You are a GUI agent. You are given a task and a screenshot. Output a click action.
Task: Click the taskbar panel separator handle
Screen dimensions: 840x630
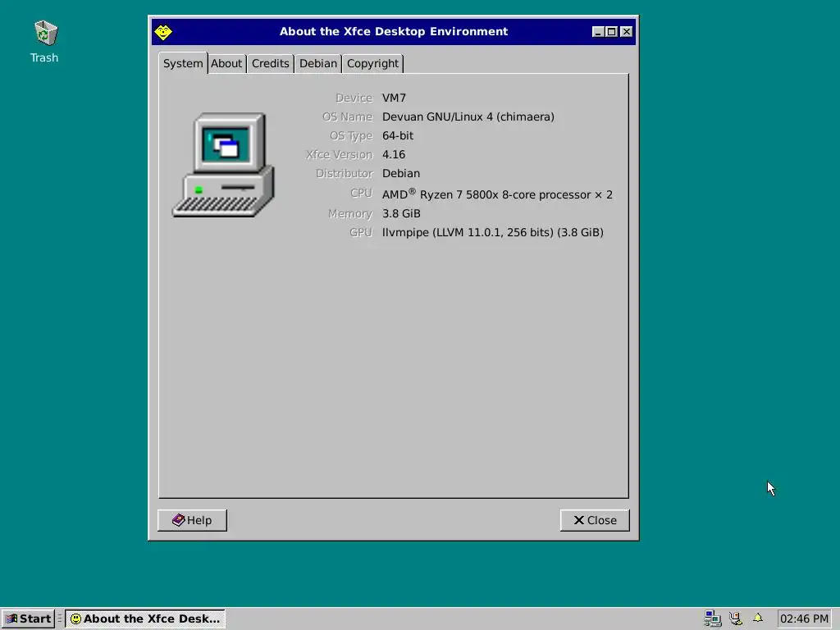pyautogui.click(x=59, y=619)
